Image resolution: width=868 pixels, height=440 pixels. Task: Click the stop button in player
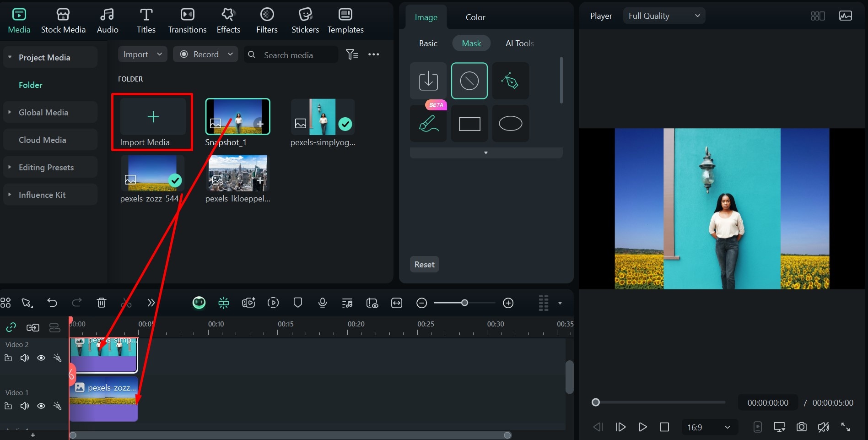click(664, 427)
